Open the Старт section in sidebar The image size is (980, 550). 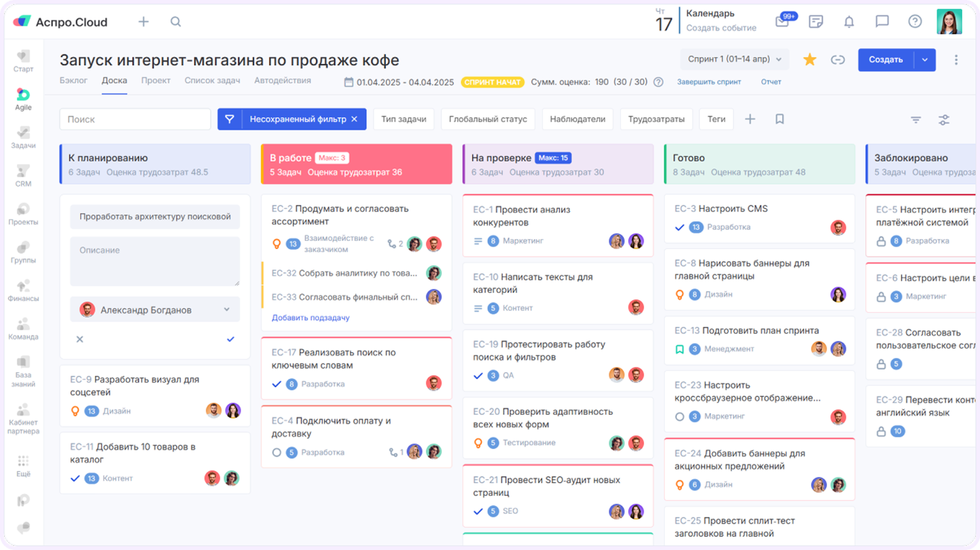[23, 61]
